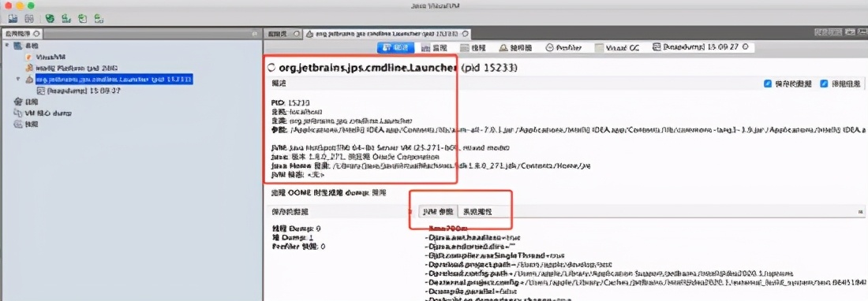
Task: Click the org.jetbrains.jps.cmdline.Launcher (pid 15233) heading
Action: pyautogui.click(x=398, y=68)
